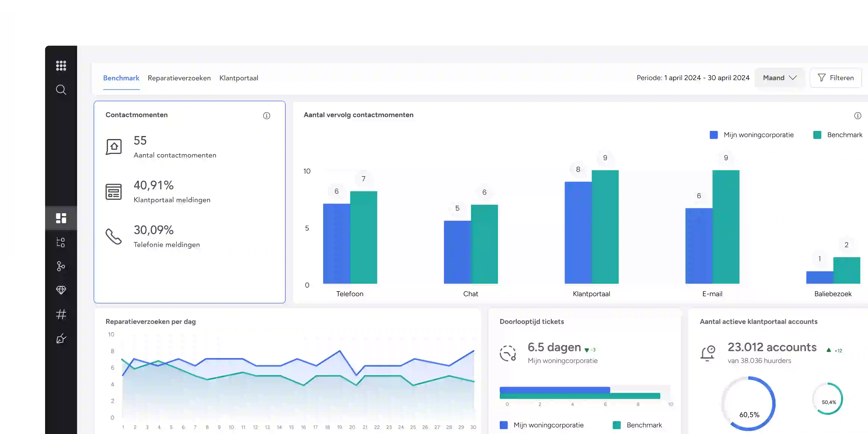Click the 30,09% Telefonie meldingen value
The height and width of the screenshot is (434, 868).
(x=154, y=230)
